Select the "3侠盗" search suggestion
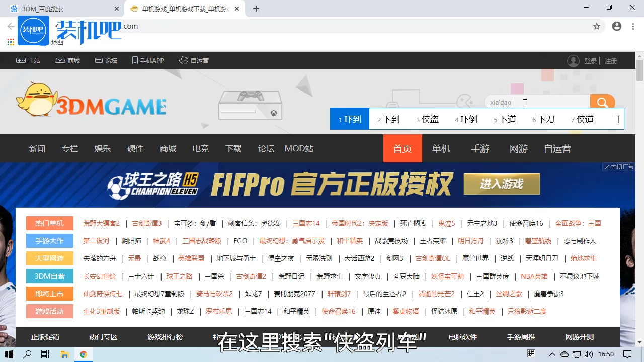This screenshot has height=362, width=644. pyautogui.click(x=428, y=119)
